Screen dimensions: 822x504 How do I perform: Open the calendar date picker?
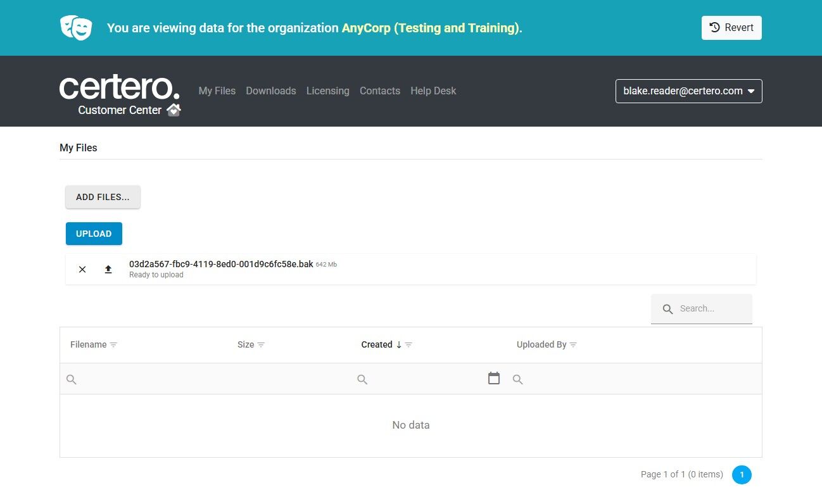point(494,378)
